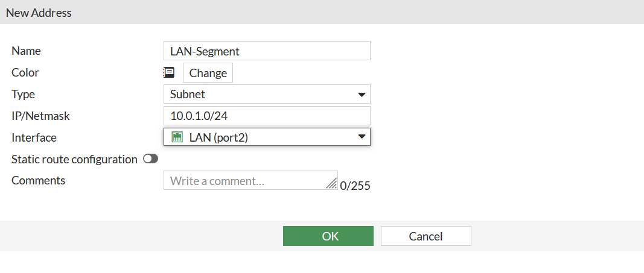Click the arrow on the Interface dropdown
Viewport: 644px width, 273px height.
(362, 137)
